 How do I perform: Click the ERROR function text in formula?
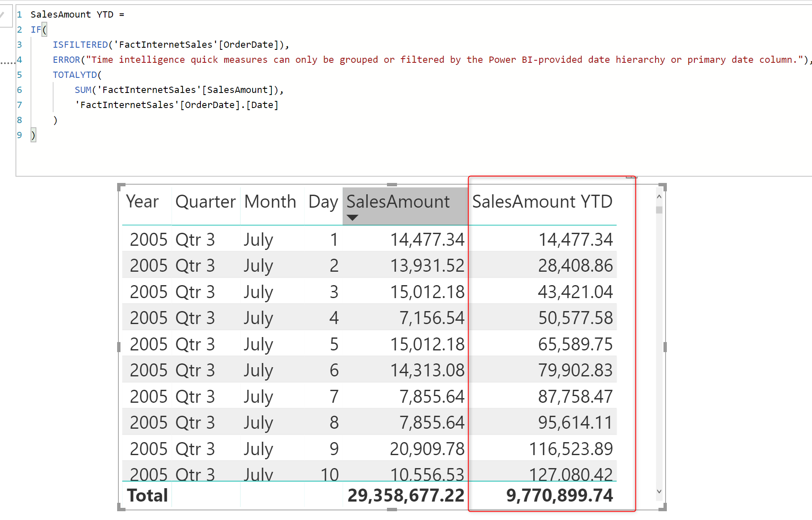[66, 60]
